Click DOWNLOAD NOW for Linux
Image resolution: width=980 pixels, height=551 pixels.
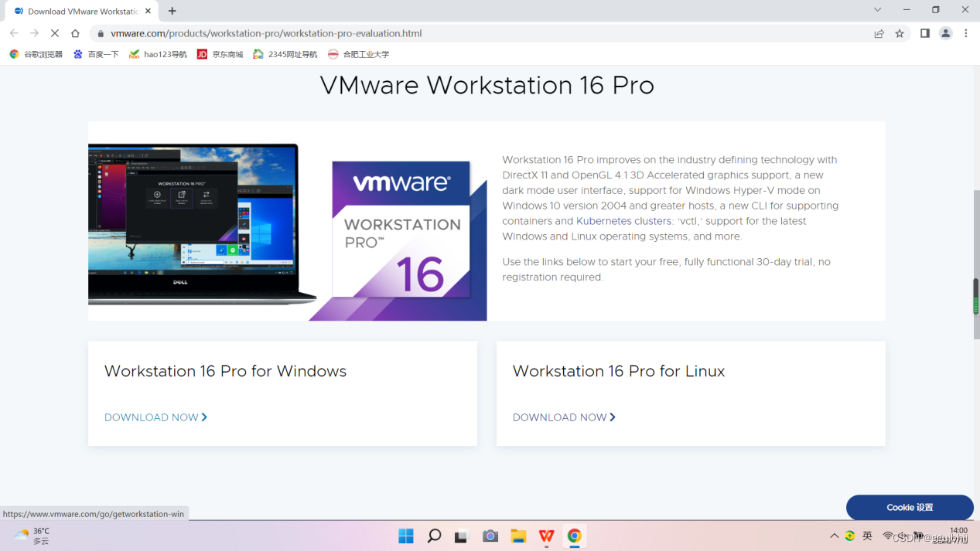click(x=564, y=417)
